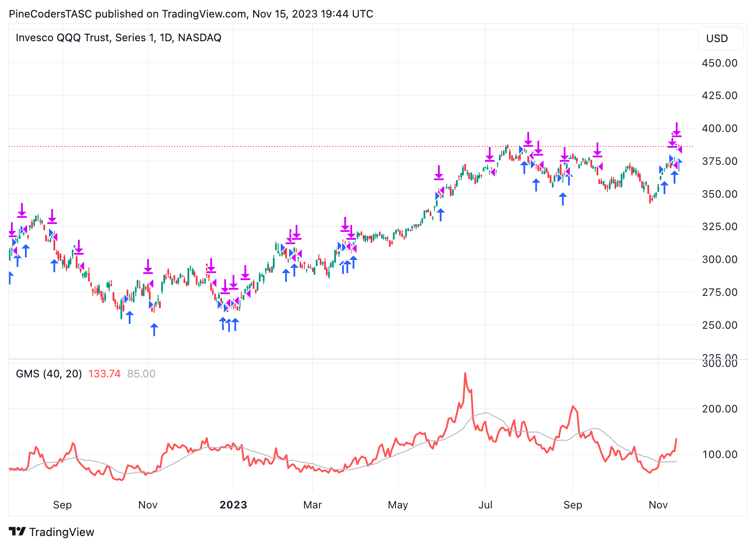Click the magenta sell arrow above June candles

pyautogui.click(x=439, y=173)
